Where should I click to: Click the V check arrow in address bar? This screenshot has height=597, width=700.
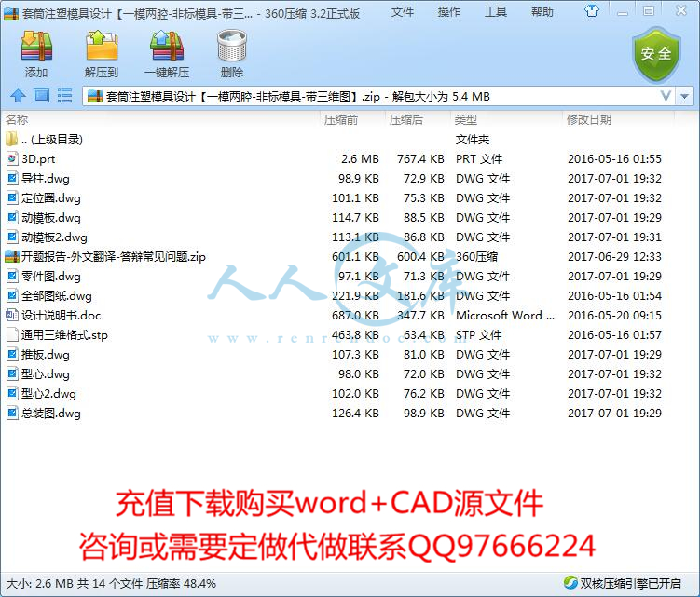pyautogui.click(x=666, y=96)
